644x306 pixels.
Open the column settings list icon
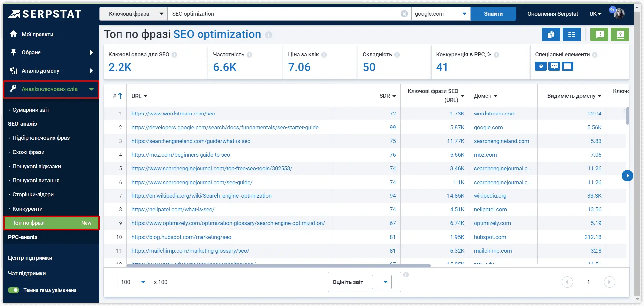(x=572, y=34)
